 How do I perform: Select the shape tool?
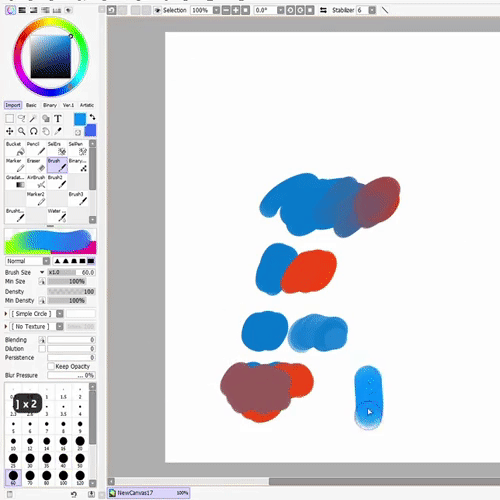click(x=46, y=118)
